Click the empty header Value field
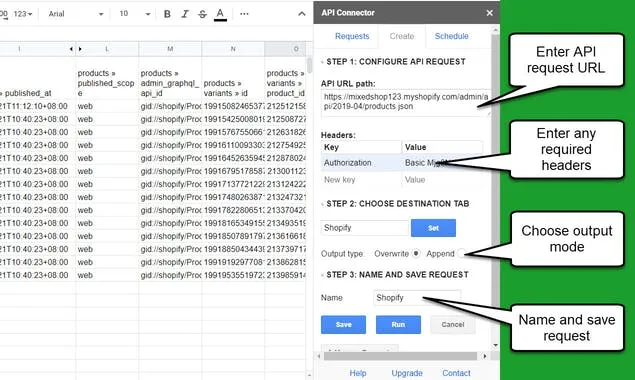The image size is (635, 380). click(x=442, y=179)
